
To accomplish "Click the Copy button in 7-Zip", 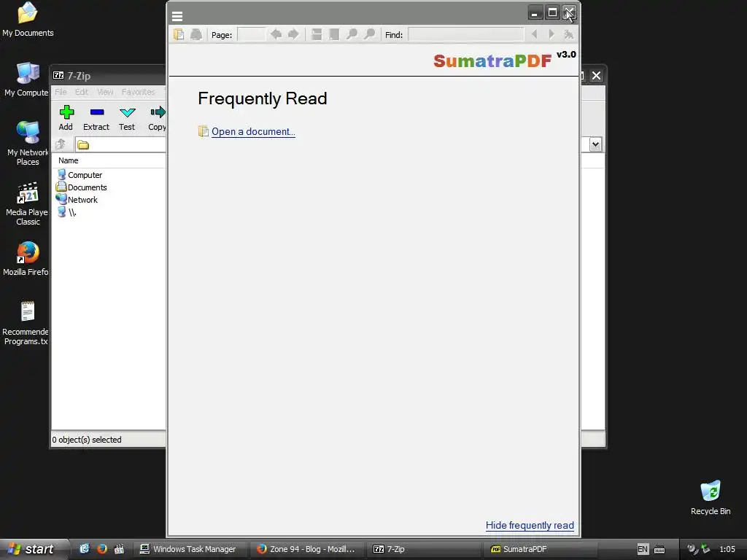I will point(157,118).
